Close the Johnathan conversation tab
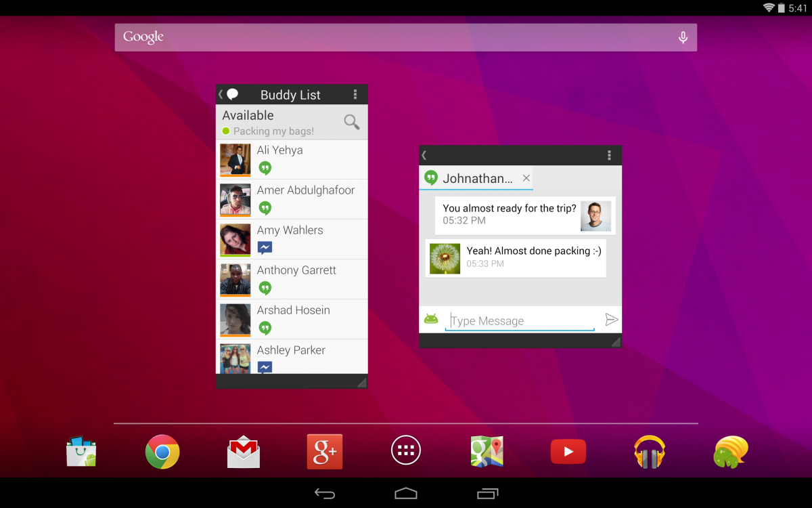The image size is (812, 508). pyautogui.click(x=526, y=179)
